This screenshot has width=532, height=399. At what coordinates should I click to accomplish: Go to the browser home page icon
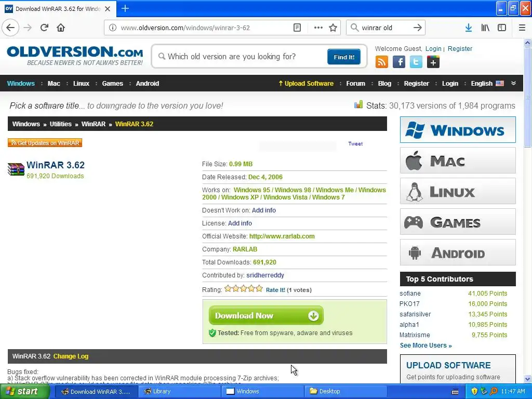point(61,28)
